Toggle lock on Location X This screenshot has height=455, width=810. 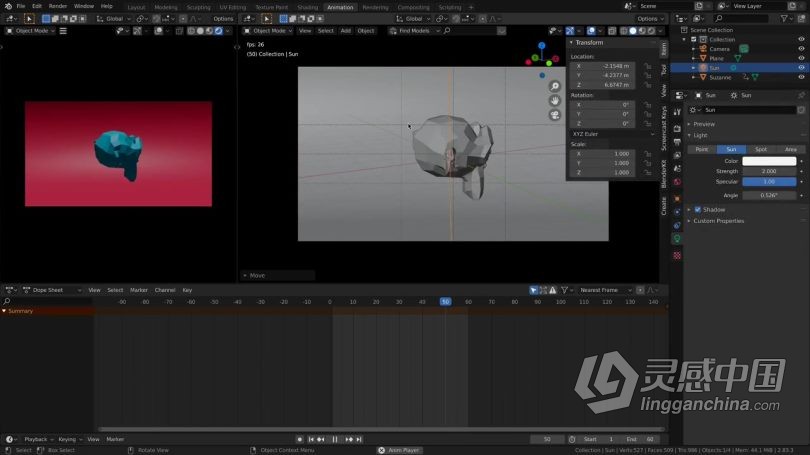[x=647, y=66]
